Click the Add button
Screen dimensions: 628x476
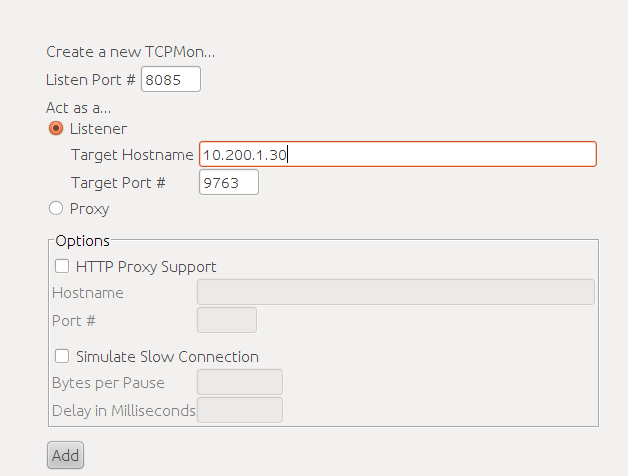click(65, 455)
